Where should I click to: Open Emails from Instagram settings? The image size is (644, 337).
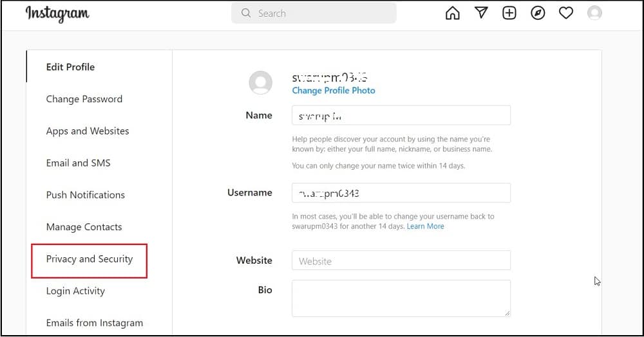coord(95,323)
